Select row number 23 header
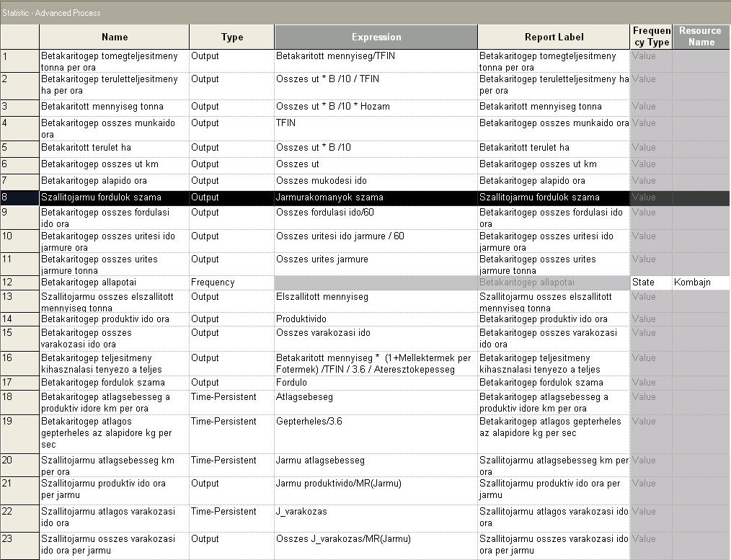The height and width of the screenshot is (560, 731). [19, 546]
